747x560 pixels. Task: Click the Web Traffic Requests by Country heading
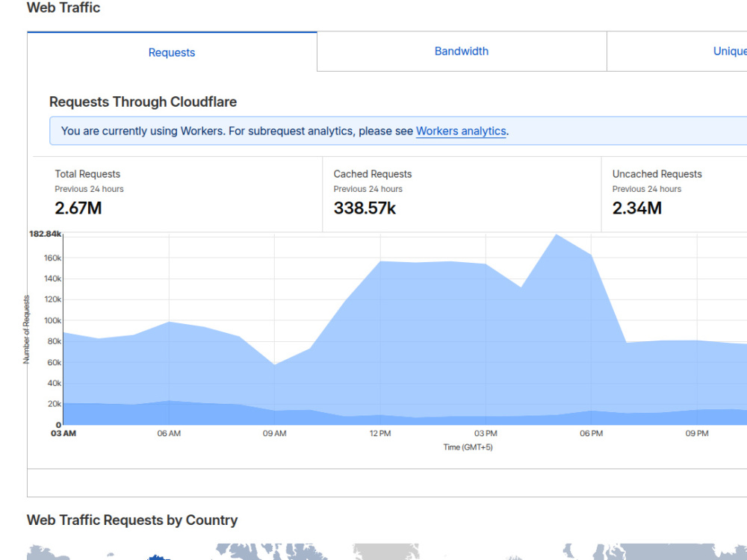point(132,520)
